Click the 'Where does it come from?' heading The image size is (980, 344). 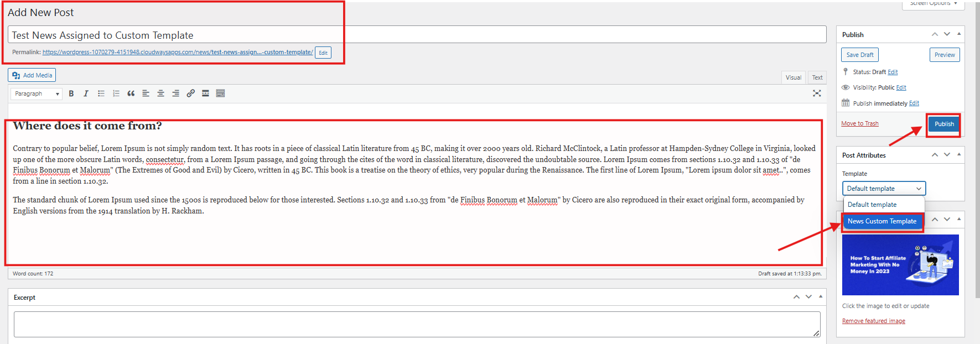click(x=87, y=126)
